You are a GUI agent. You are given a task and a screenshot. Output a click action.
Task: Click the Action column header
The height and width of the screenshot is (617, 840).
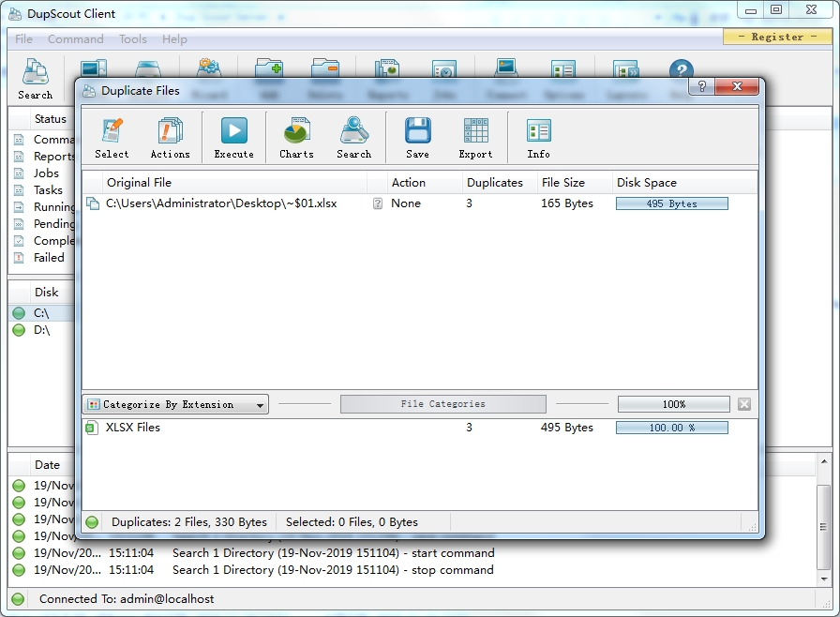[425, 183]
